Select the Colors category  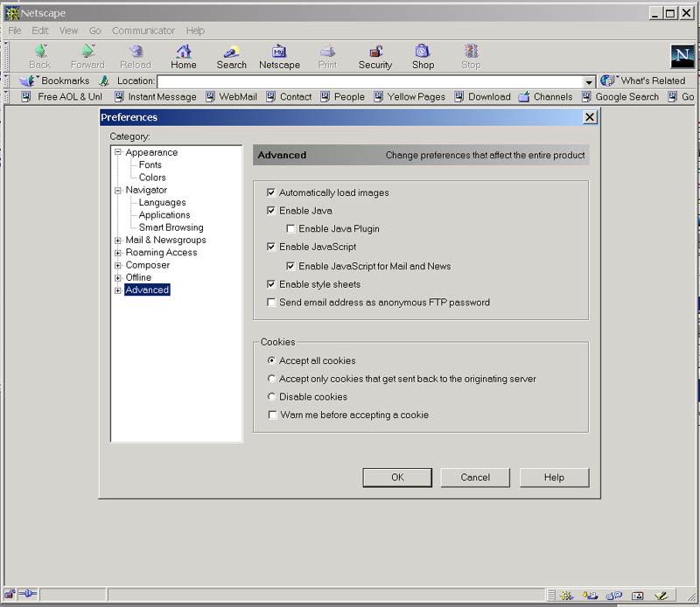(x=152, y=178)
